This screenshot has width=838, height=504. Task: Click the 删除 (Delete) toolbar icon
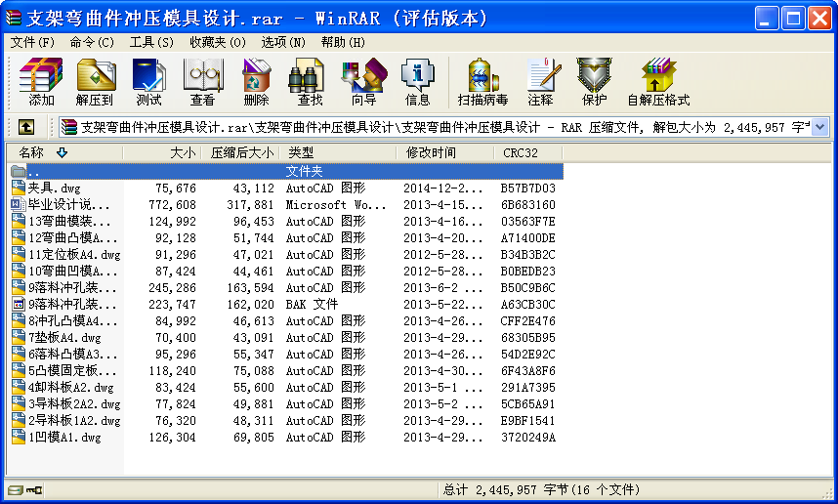(257, 82)
